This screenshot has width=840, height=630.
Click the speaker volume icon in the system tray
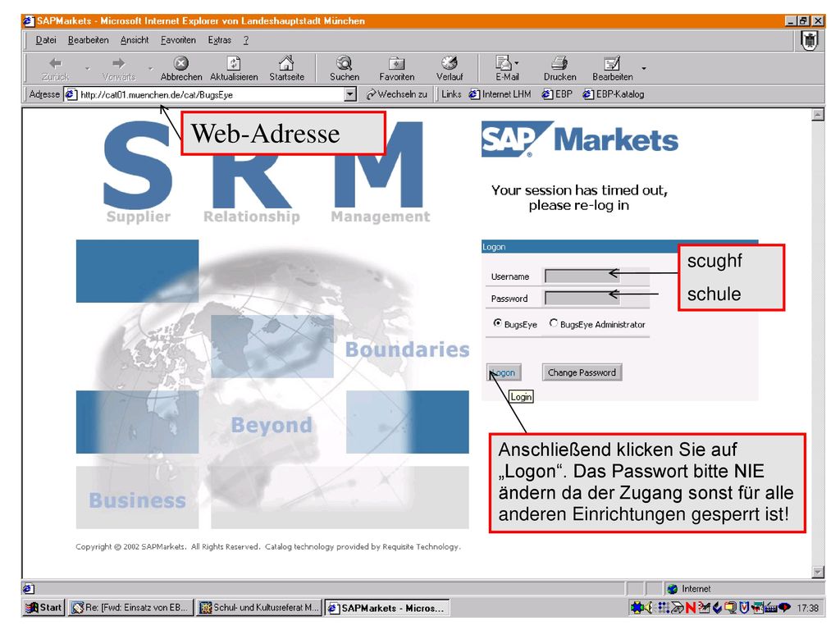pyautogui.click(x=649, y=608)
